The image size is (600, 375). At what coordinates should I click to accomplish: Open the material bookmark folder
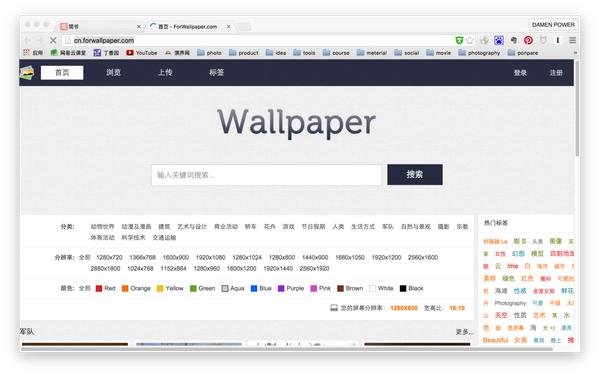[372, 53]
